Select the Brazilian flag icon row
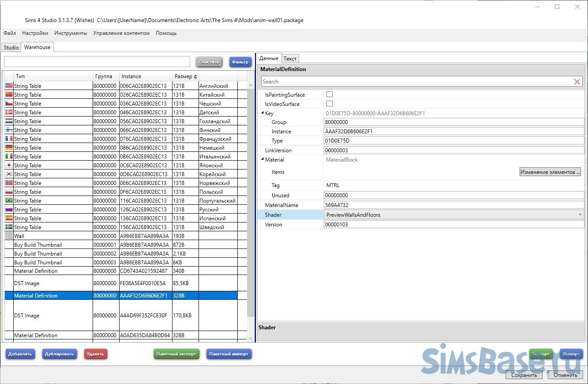The width and height of the screenshot is (588, 384). pos(9,200)
